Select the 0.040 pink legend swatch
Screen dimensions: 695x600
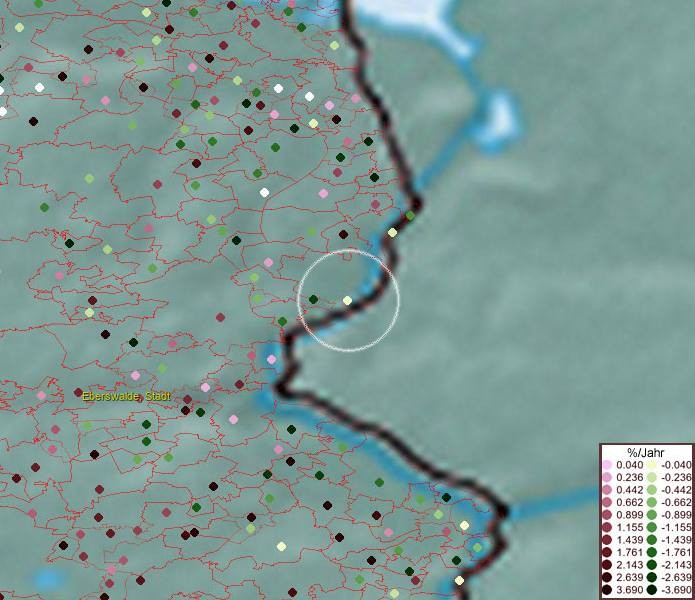click(607, 465)
